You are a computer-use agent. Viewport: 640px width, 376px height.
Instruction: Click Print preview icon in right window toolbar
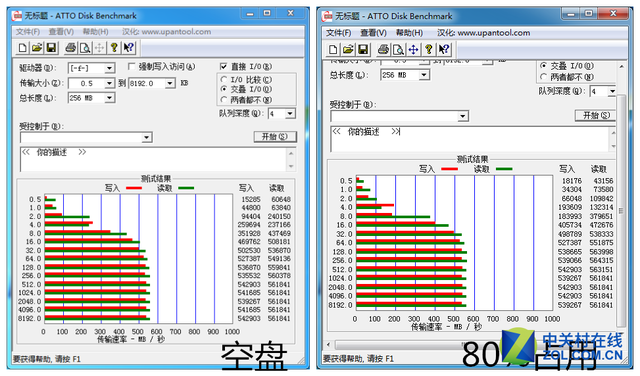tap(398, 49)
